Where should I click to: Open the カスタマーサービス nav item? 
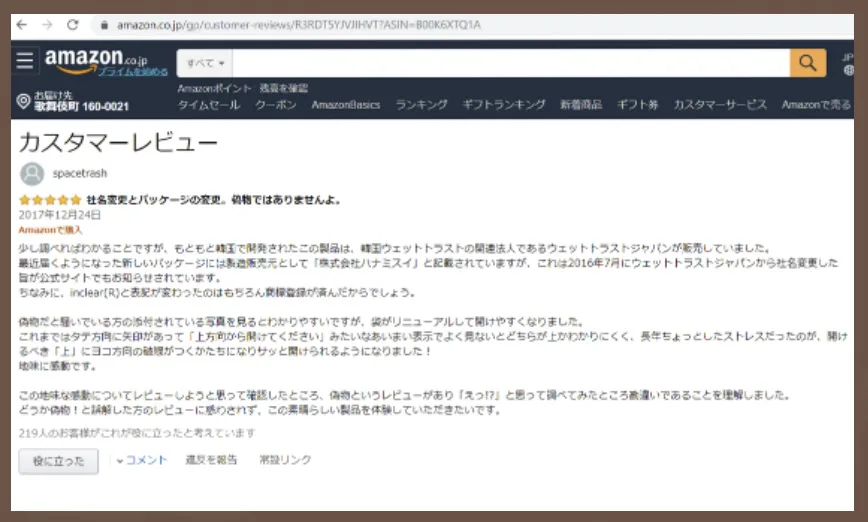pos(720,105)
